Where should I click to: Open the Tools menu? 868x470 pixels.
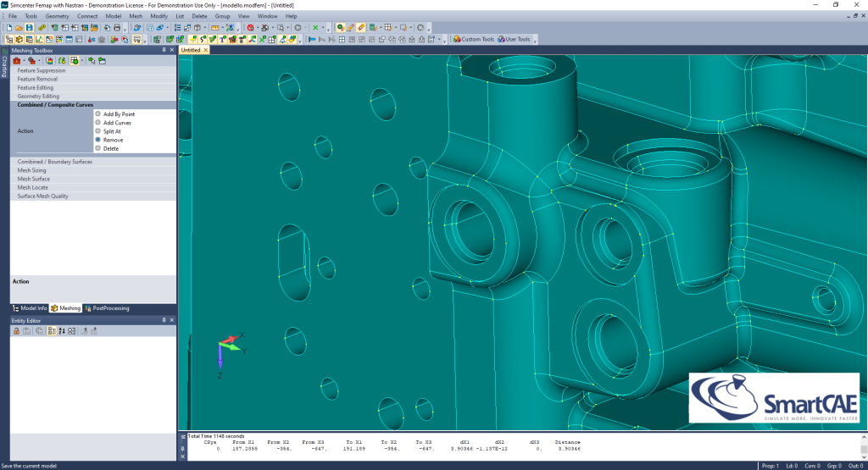31,16
